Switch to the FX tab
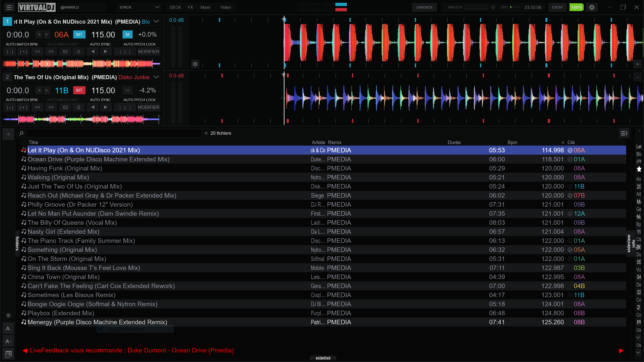This screenshot has height=362, width=644. (x=190, y=7)
